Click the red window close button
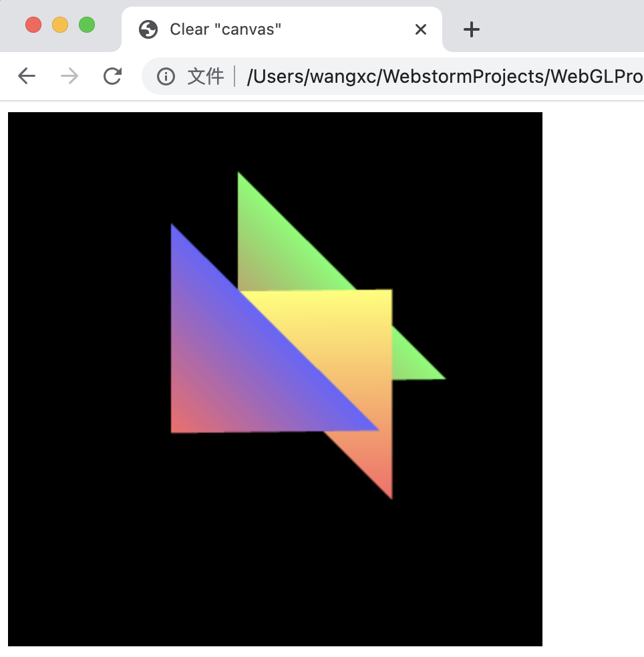 pos(33,25)
